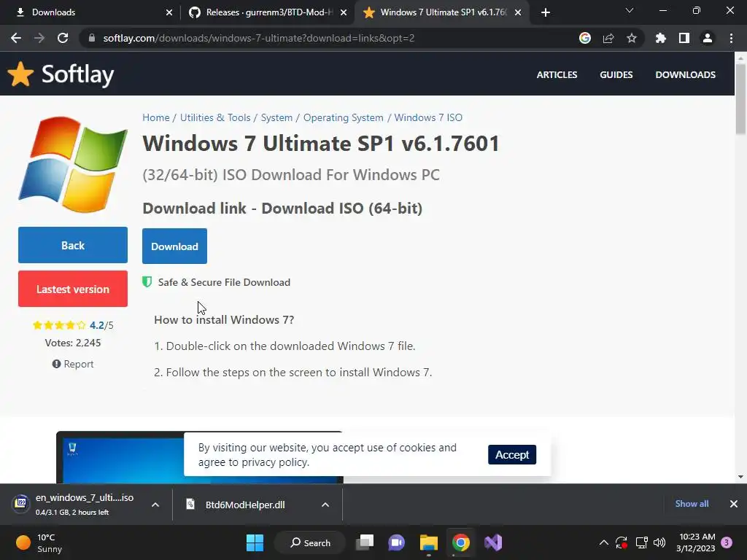Viewport: 747px width, 560px height.
Task: Click the sync refresh tray icon
Action: pos(622,542)
